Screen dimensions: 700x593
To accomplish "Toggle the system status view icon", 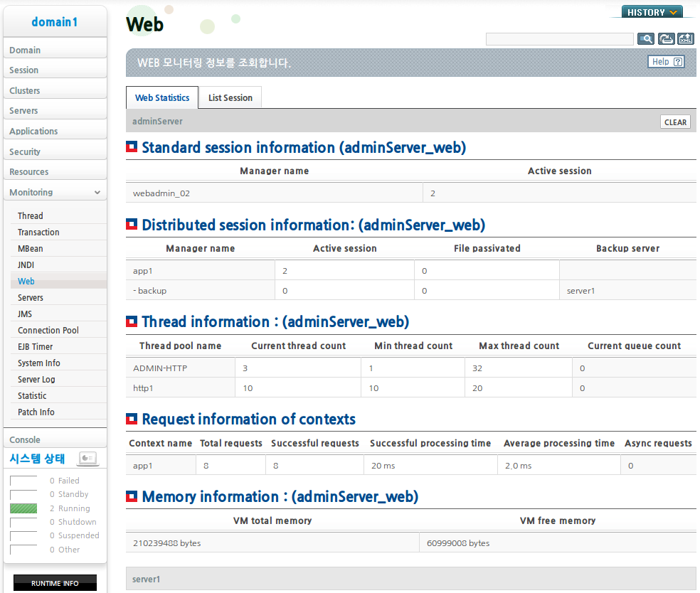I will coord(87,458).
